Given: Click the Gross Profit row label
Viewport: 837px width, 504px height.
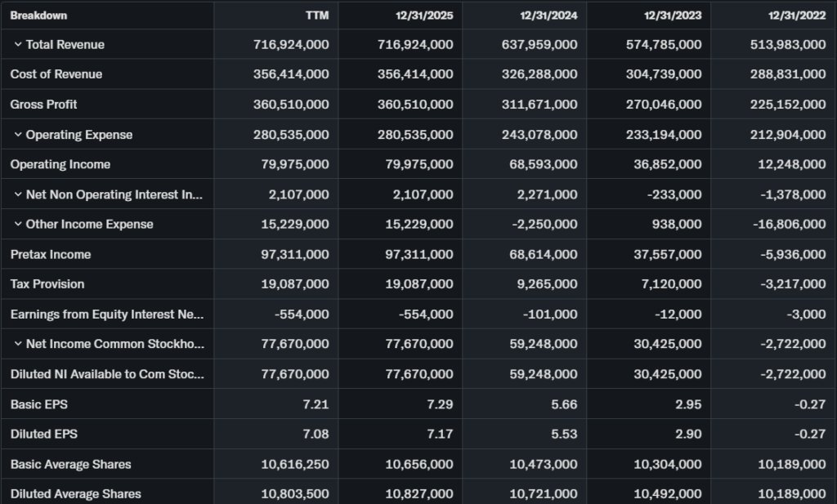Looking at the screenshot, I should tap(44, 105).
